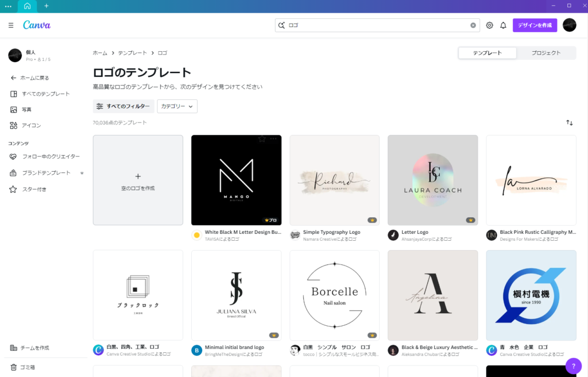Open the user profile avatar

coord(569,25)
